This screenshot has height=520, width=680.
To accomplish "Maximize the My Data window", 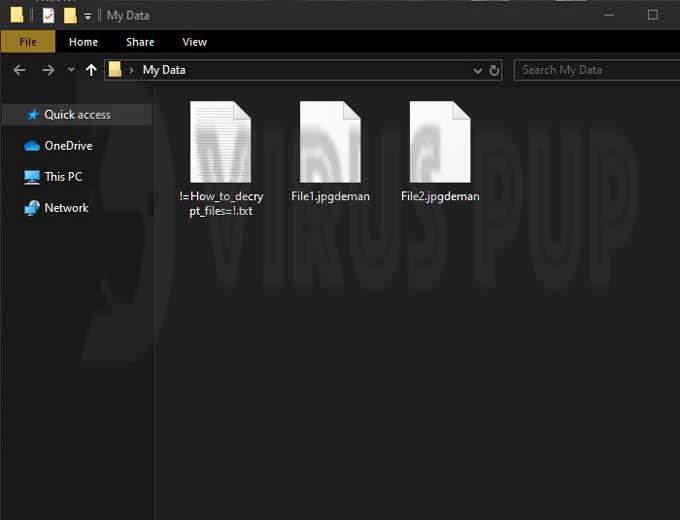I will [x=653, y=15].
